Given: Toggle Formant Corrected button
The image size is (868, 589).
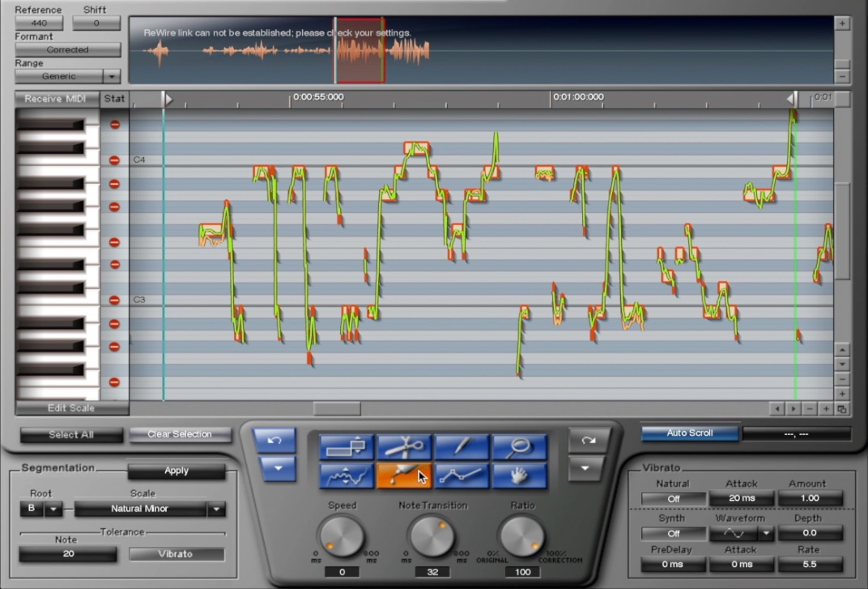Looking at the screenshot, I should [67, 50].
